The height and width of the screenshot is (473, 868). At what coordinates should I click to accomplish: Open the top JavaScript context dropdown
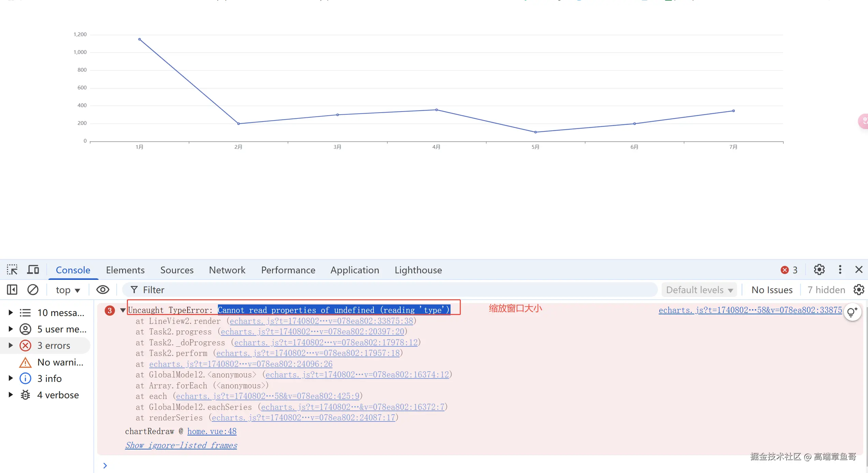pos(68,290)
